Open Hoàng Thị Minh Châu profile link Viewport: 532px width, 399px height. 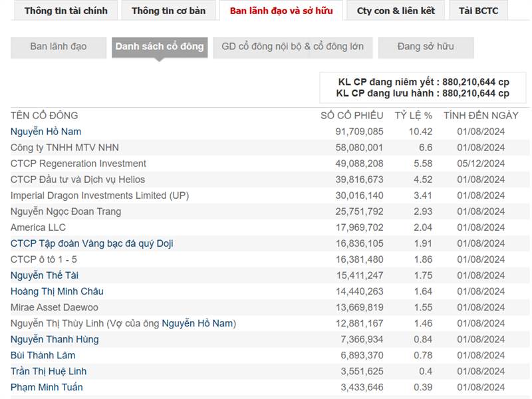click(57, 291)
